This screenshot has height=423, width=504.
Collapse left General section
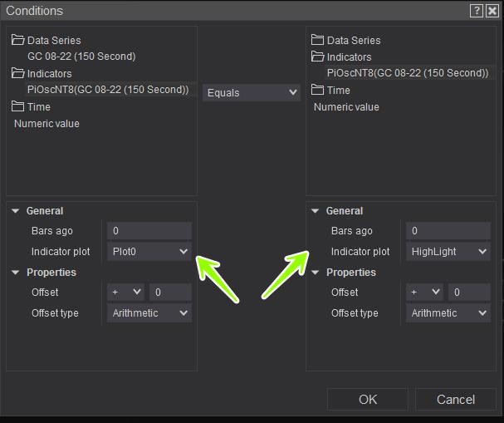(15, 211)
